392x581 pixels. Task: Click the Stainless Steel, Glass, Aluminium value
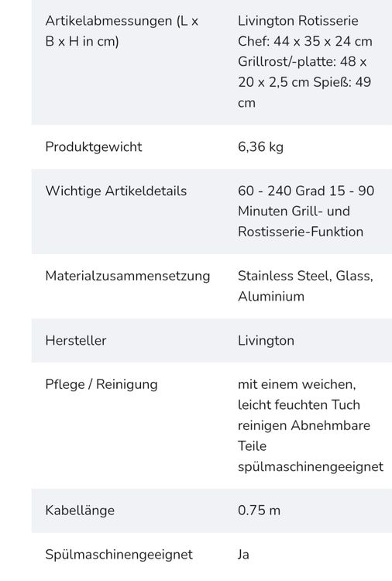pyautogui.click(x=305, y=286)
